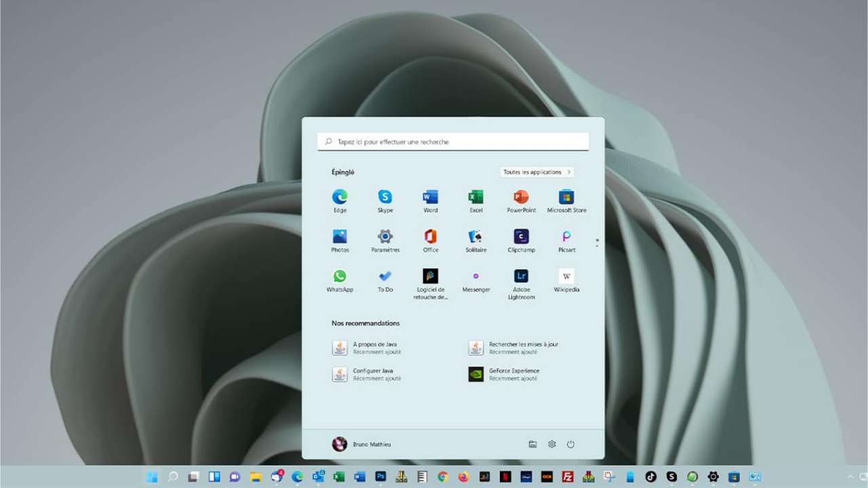Switch to Edge in the taskbar
The image size is (868, 488).
pyautogui.click(x=297, y=476)
